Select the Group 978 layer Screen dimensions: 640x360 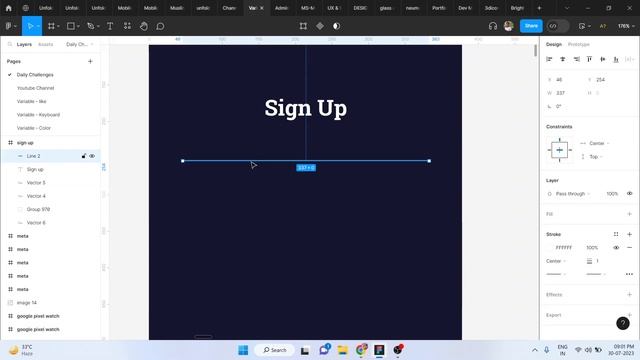(x=38, y=209)
